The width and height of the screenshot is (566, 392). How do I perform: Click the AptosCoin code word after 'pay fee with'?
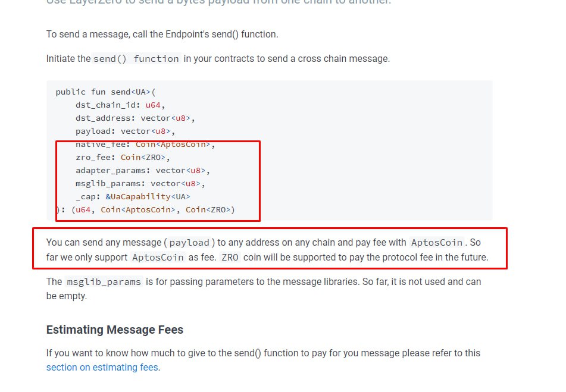[437, 242]
